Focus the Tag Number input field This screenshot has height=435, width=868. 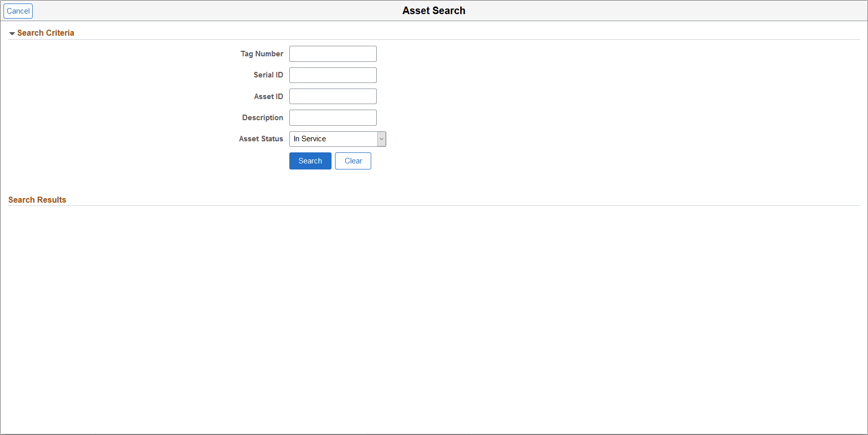333,54
